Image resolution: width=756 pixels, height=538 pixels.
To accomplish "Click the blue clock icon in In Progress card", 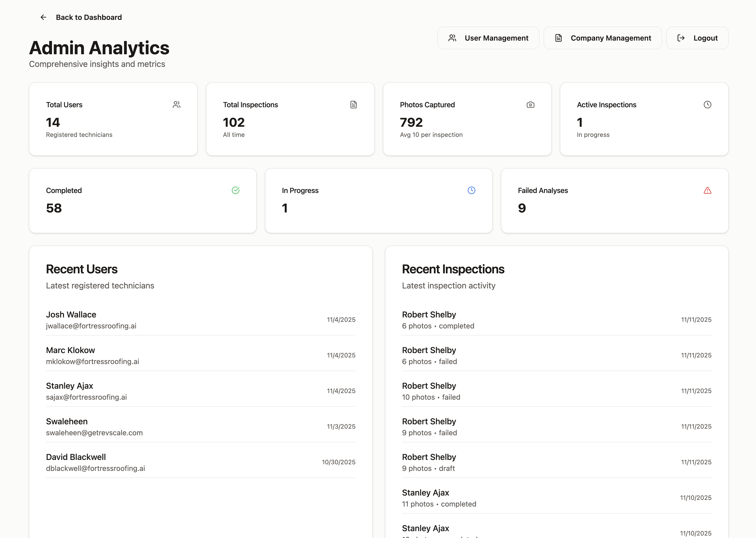I will (471, 190).
